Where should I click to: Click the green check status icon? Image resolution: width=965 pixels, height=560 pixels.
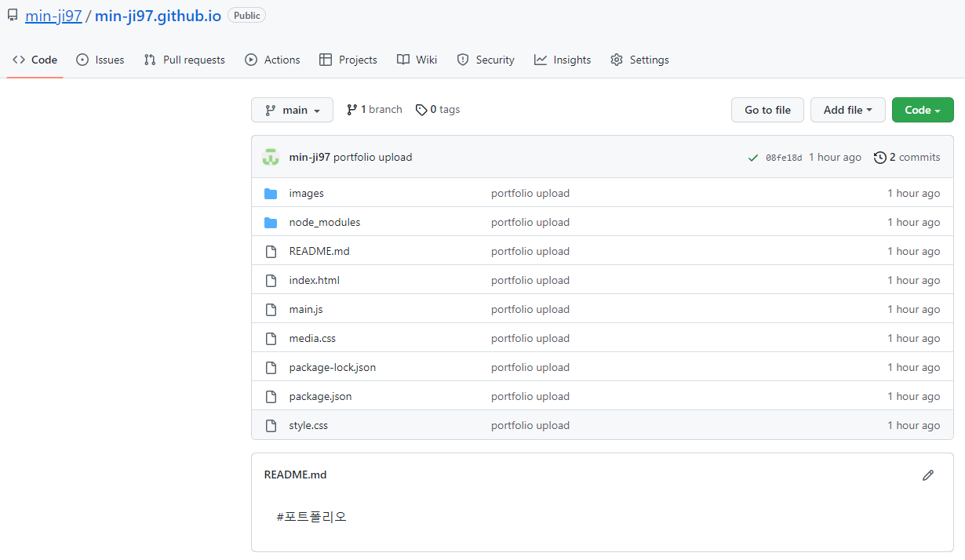pos(753,158)
